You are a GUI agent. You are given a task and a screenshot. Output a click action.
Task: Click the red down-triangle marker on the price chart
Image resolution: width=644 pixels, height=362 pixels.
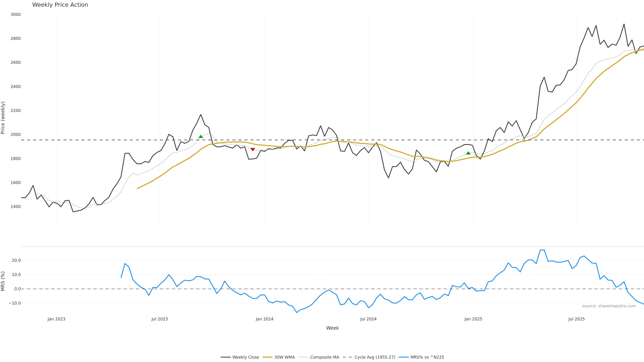[253, 149]
